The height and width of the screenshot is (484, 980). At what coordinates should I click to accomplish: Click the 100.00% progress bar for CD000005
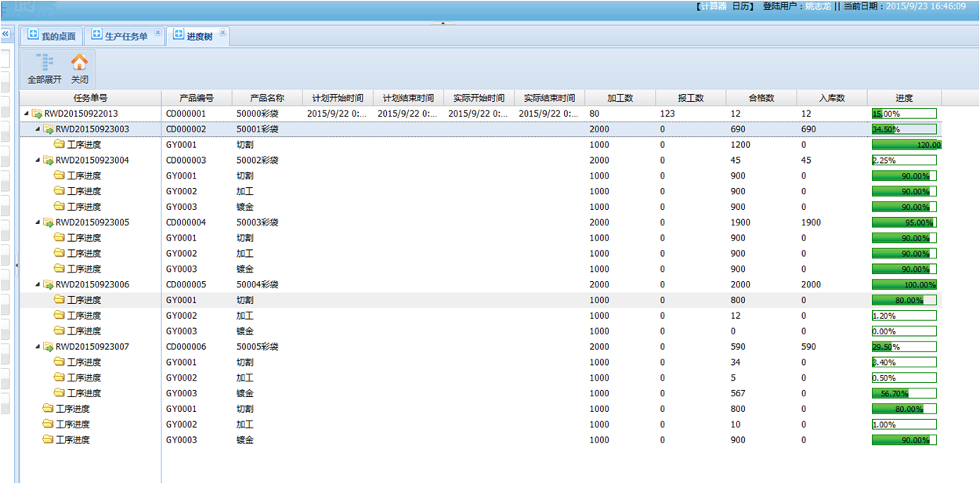(x=904, y=285)
